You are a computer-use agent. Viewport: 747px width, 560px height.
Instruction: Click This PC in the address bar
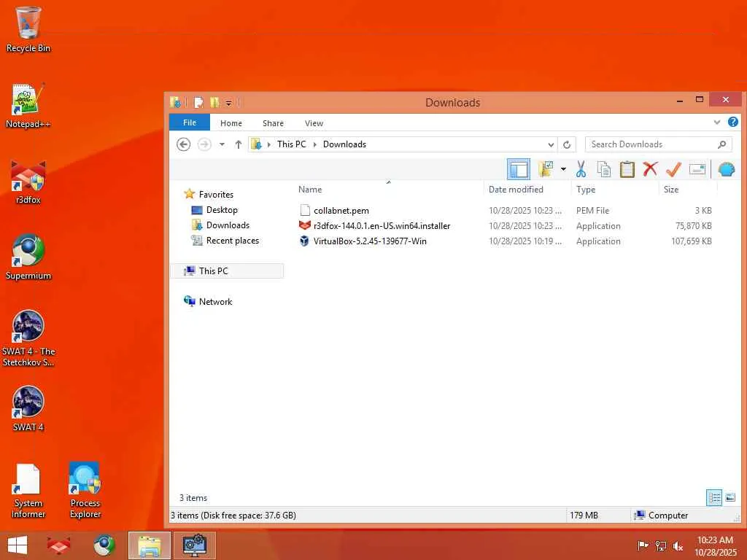click(x=292, y=144)
